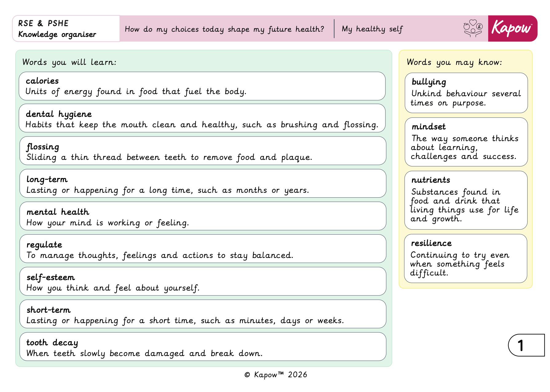Image resolution: width=550 pixels, height=392 pixels.
Task: Click 'such as minutes, days or weeks' definition
Action: click(x=185, y=321)
